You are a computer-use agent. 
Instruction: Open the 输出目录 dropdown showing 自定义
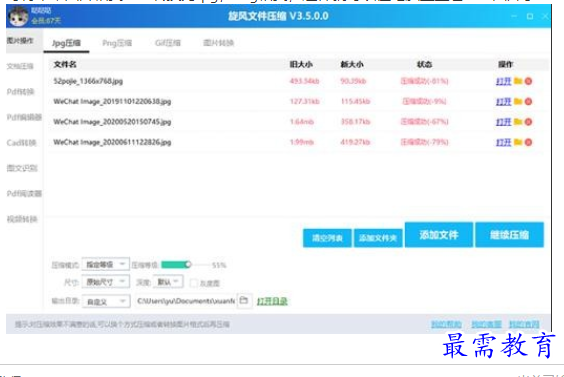coord(105,301)
